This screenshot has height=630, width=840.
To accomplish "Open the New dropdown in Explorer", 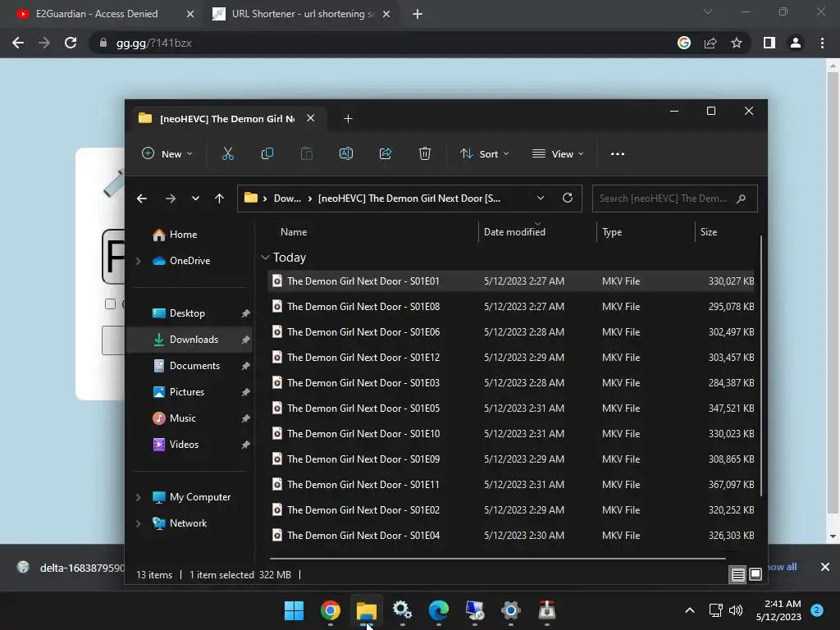I will click(167, 153).
